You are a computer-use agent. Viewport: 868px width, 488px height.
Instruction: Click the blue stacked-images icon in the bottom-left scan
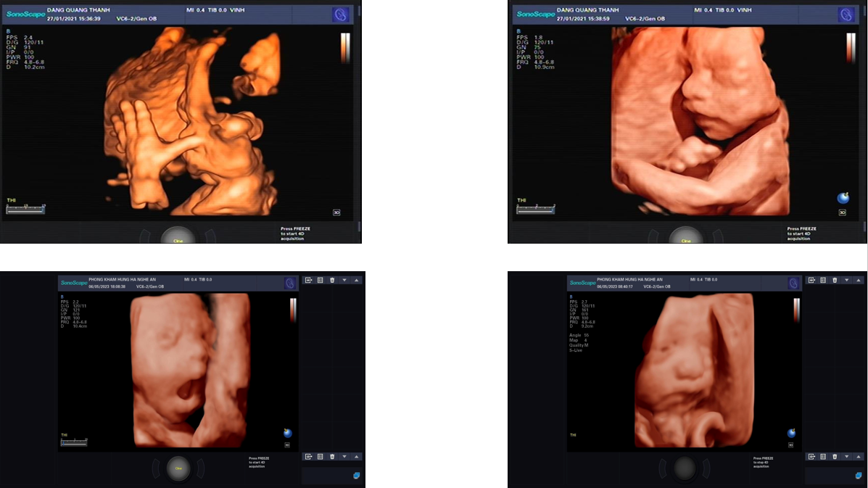pos(357,476)
